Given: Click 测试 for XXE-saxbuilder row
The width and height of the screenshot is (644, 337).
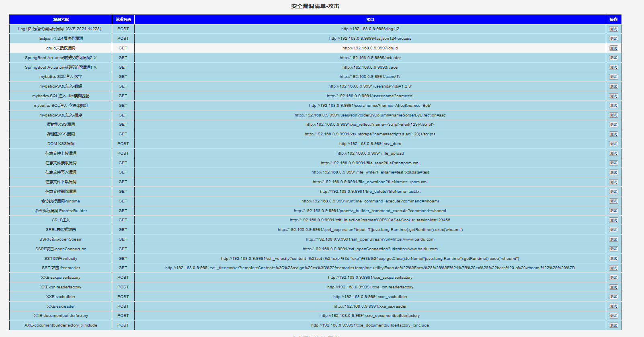Looking at the screenshot, I should coord(613,297).
